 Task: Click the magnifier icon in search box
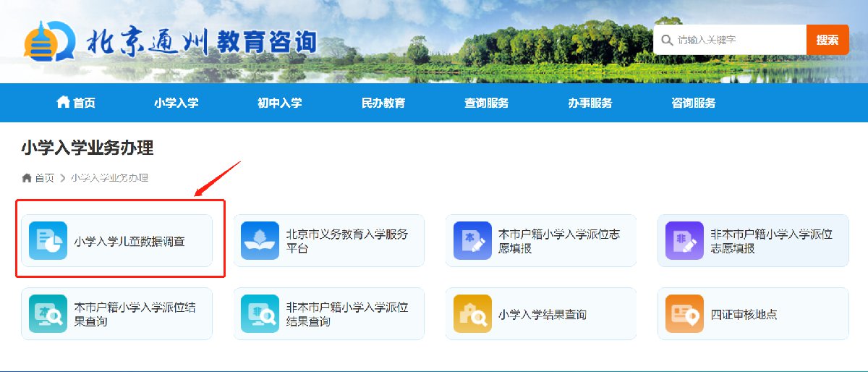pyautogui.click(x=666, y=40)
